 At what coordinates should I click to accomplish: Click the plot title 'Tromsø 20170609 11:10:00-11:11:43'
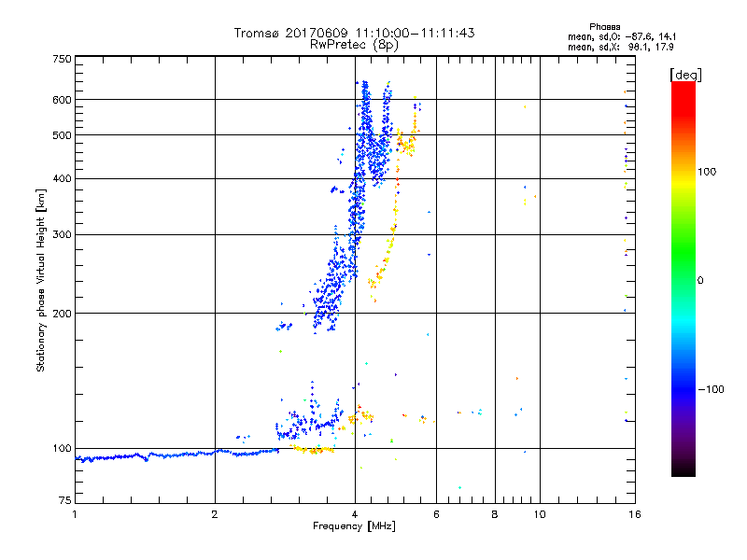[354, 33]
